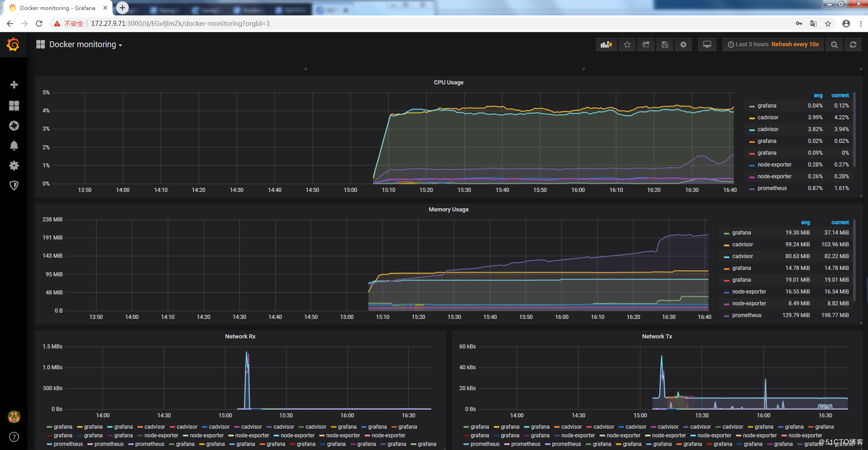868x450 pixels.
Task: Open the Explore compass in the sidebar
Action: pyautogui.click(x=14, y=126)
